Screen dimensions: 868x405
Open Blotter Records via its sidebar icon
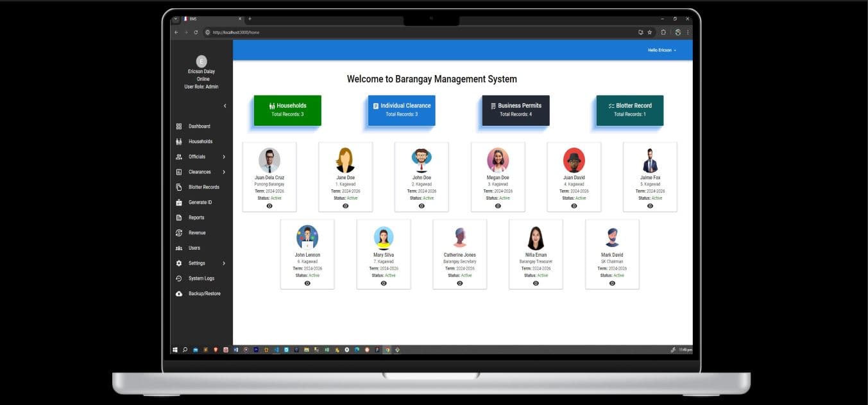179,187
